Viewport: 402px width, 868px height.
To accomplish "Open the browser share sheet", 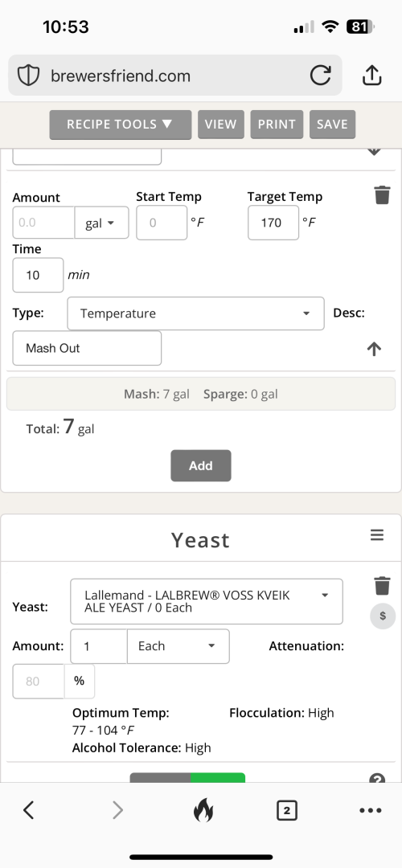I will tap(372, 76).
